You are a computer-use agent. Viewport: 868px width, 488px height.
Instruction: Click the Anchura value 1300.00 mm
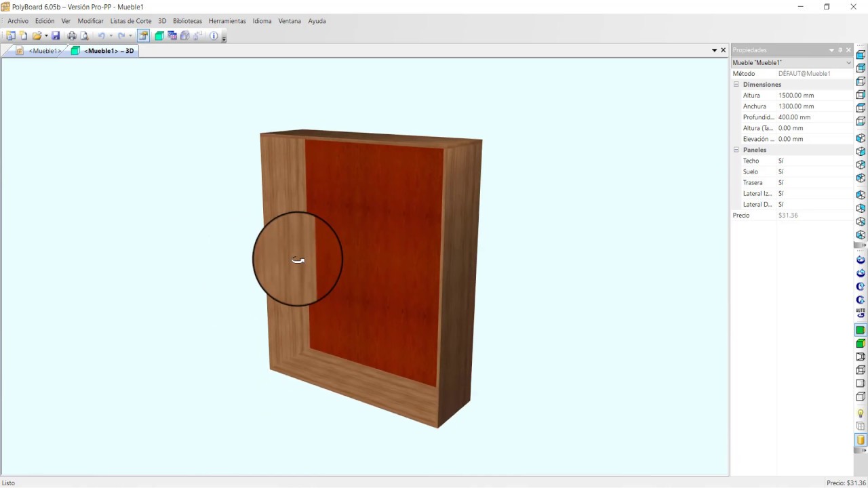[796, 106]
